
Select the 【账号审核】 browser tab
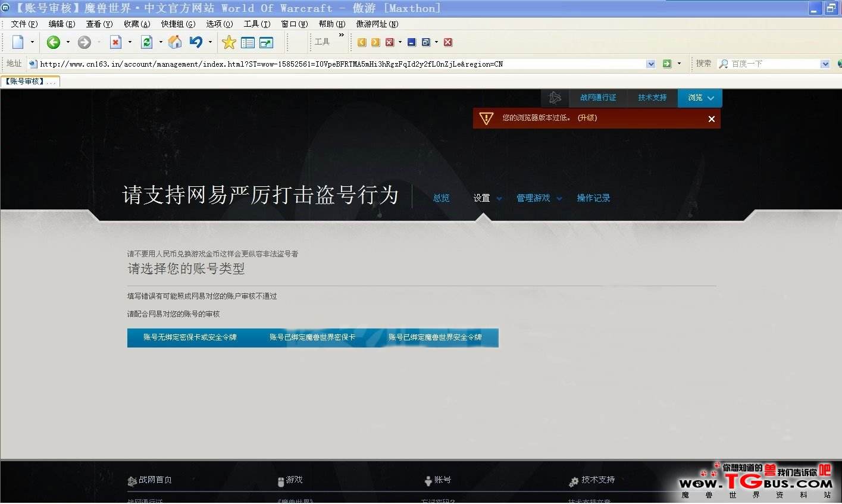click(x=30, y=82)
